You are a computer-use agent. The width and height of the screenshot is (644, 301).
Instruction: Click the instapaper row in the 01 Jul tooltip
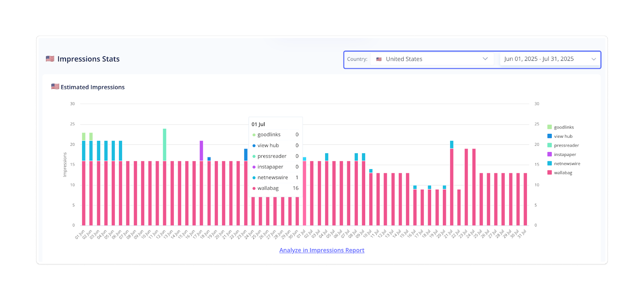click(x=275, y=167)
